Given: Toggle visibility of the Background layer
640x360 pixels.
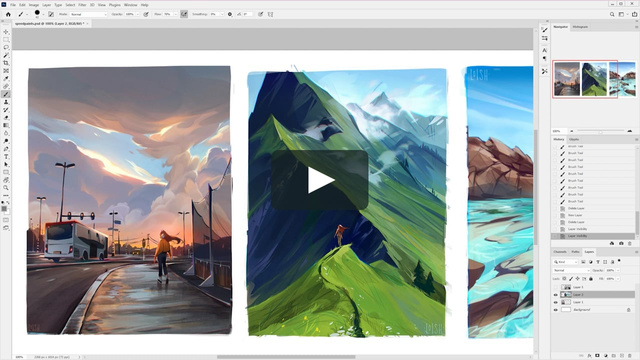Looking at the screenshot, I should coord(555,310).
